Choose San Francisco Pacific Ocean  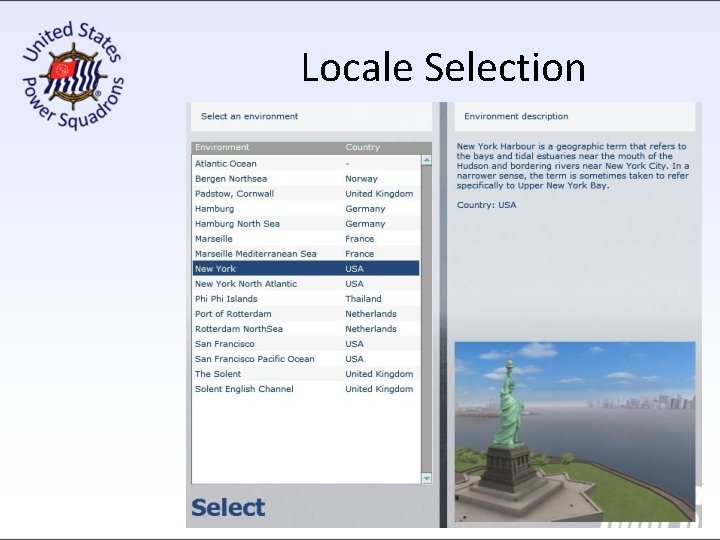(x=306, y=359)
